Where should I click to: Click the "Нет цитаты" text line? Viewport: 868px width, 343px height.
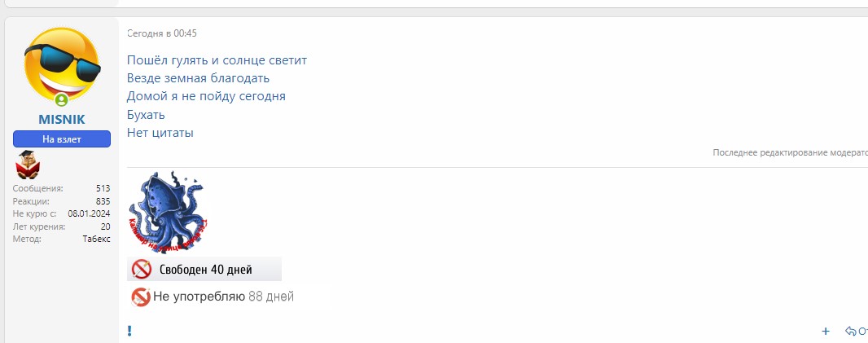[160, 133]
